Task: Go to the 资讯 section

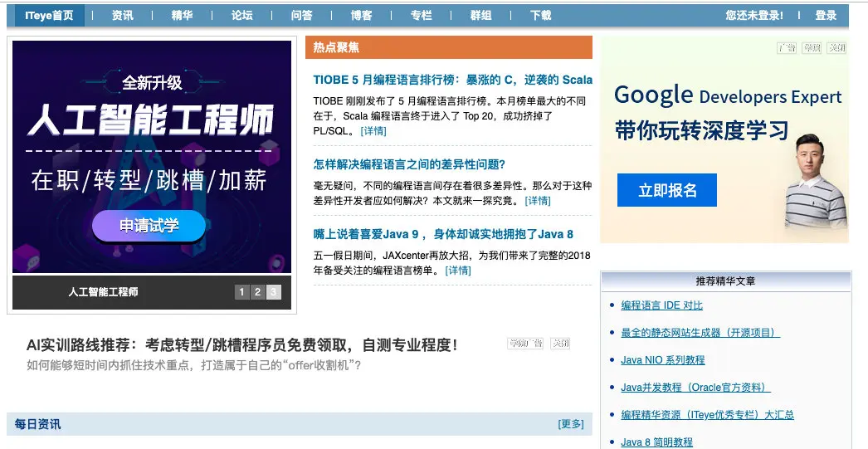Action: (122, 16)
